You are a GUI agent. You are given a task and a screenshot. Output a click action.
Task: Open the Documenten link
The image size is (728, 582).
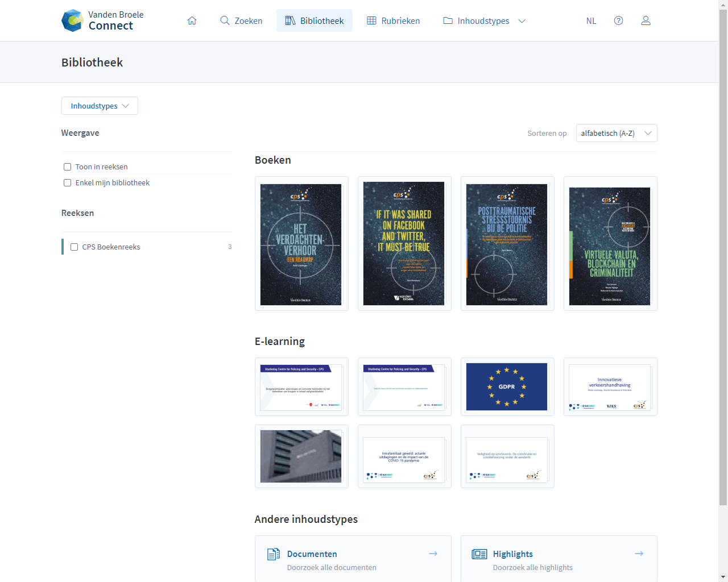coord(312,554)
